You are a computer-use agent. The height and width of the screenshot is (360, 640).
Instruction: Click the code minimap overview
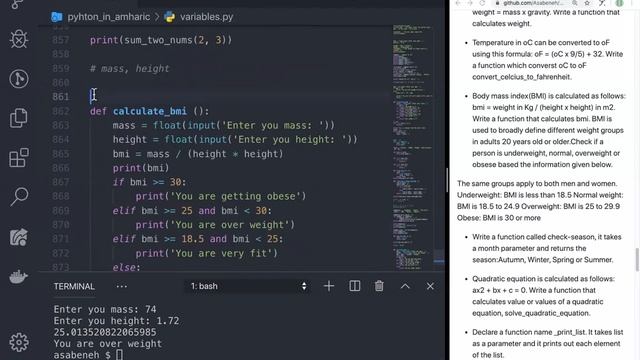(x=413, y=147)
